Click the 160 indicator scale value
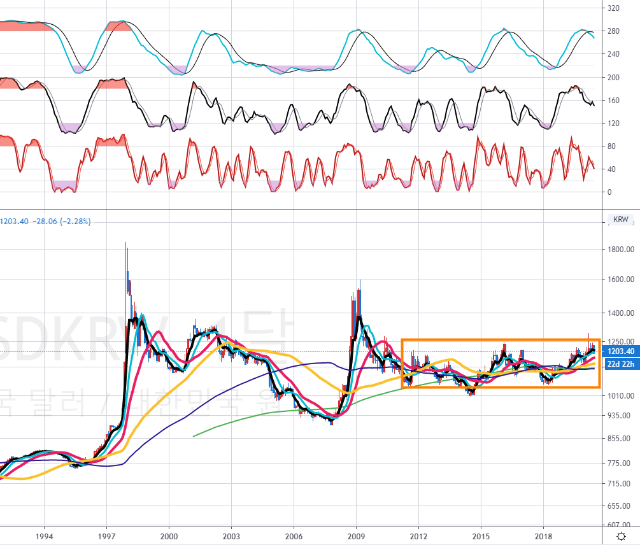Viewport: 640px width, 545px height. (613, 100)
